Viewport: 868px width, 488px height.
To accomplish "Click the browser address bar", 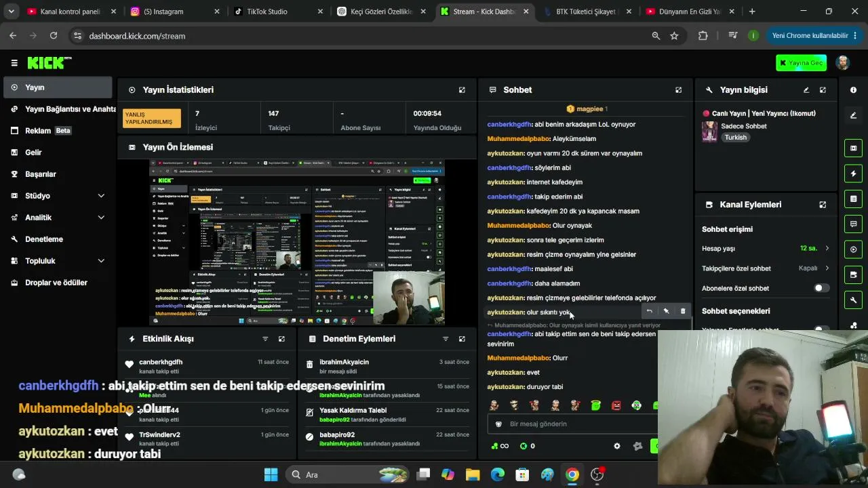I will [x=366, y=36].
